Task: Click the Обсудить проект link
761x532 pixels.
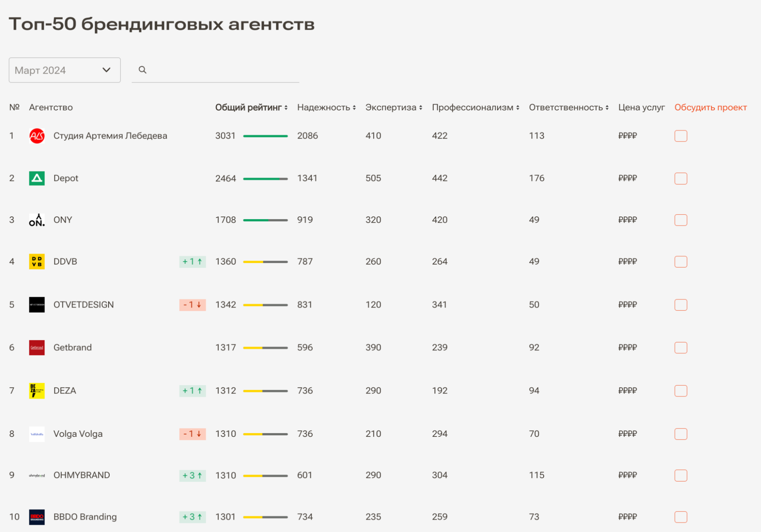Action: pos(710,107)
